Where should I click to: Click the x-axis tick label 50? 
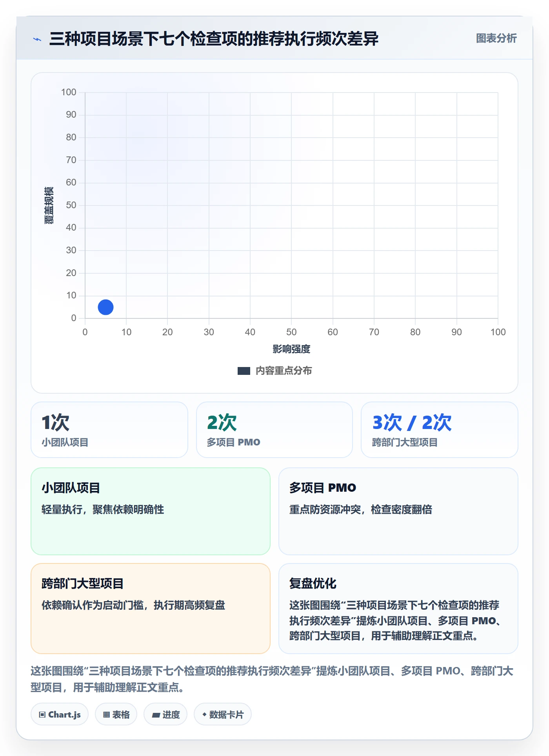point(291,332)
